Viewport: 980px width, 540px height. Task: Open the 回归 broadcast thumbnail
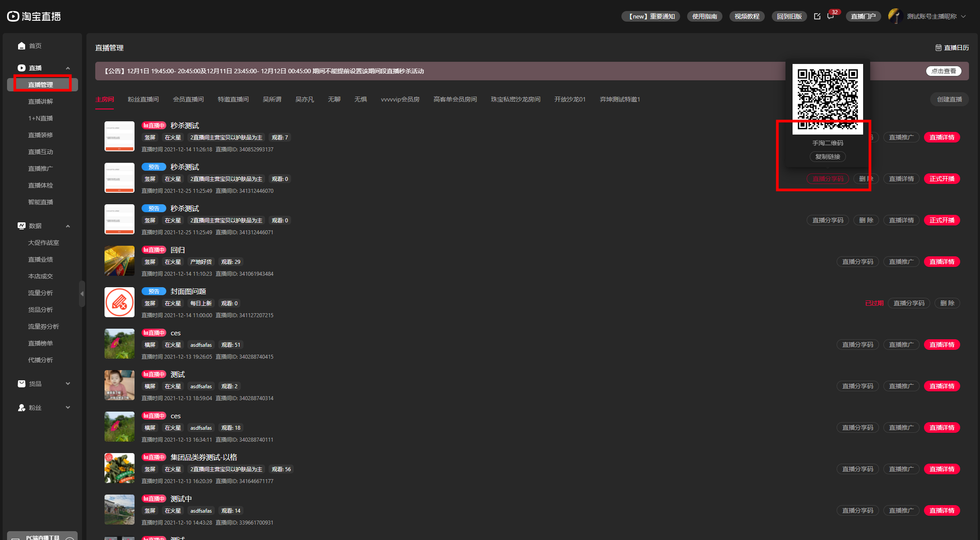[x=120, y=261]
